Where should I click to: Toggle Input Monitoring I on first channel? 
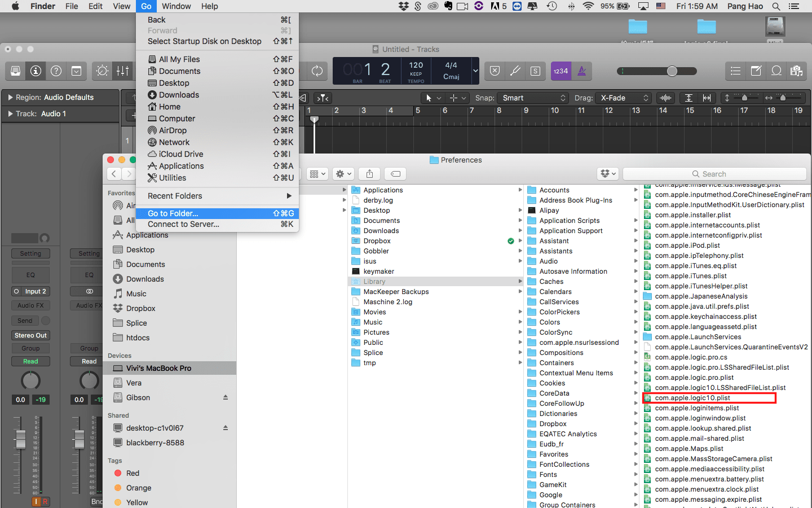[x=37, y=501]
